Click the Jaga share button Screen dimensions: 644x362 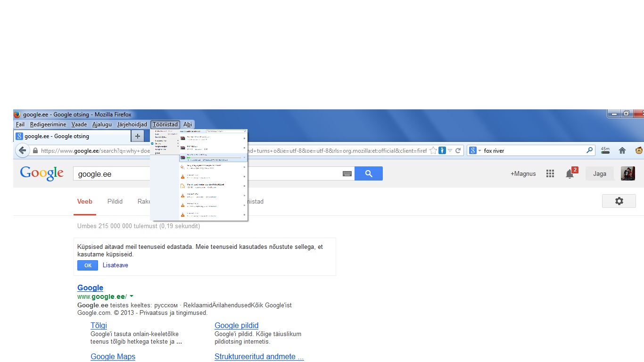[x=600, y=174]
